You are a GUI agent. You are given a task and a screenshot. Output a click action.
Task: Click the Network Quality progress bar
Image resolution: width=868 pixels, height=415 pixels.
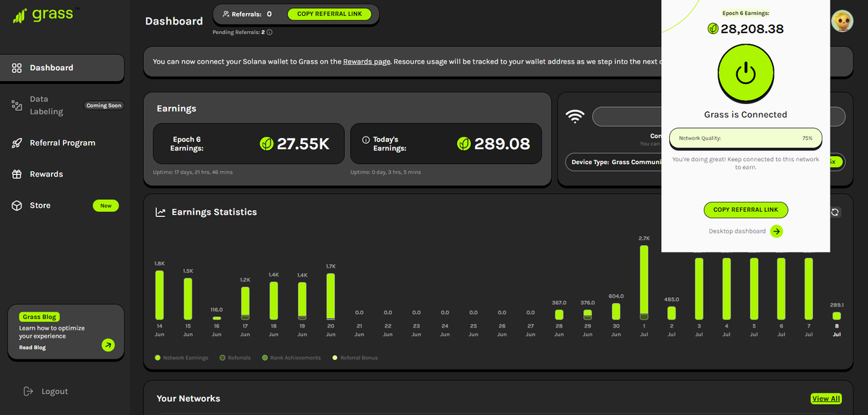pyautogui.click(x=746, y=138)
